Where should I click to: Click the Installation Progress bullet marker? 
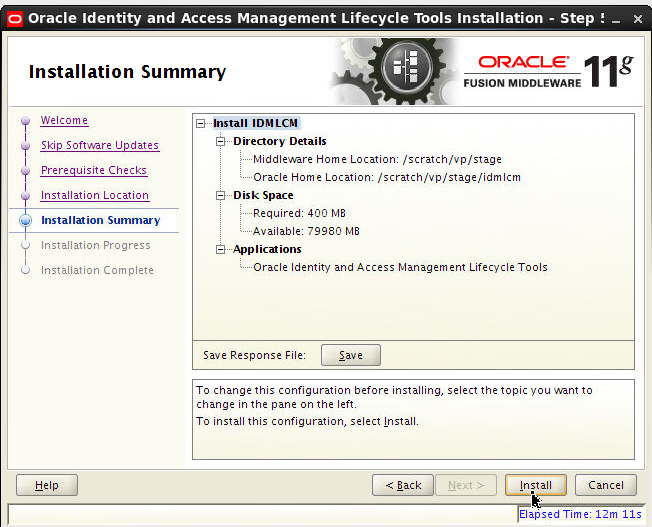coord(25,245)
